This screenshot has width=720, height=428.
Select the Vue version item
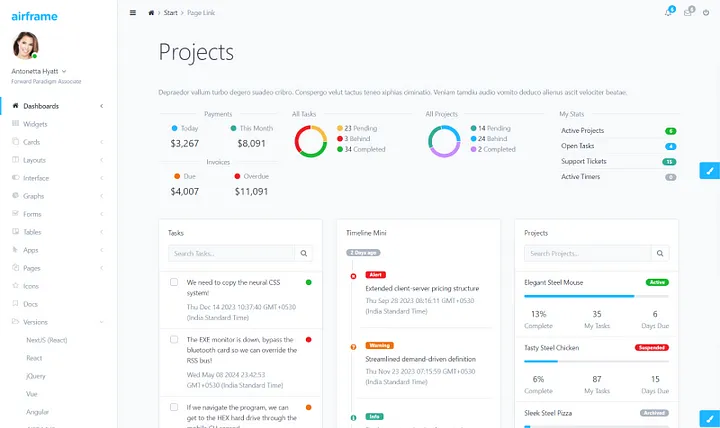(x=32, y=394)
